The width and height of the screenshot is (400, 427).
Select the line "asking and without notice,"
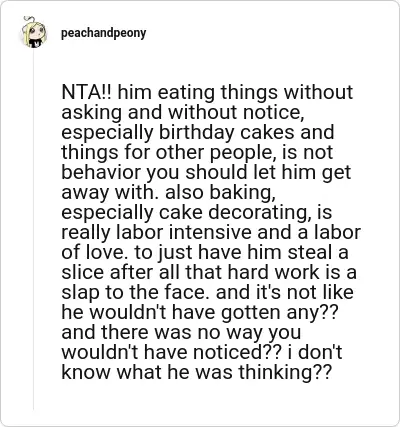[183, 112]
